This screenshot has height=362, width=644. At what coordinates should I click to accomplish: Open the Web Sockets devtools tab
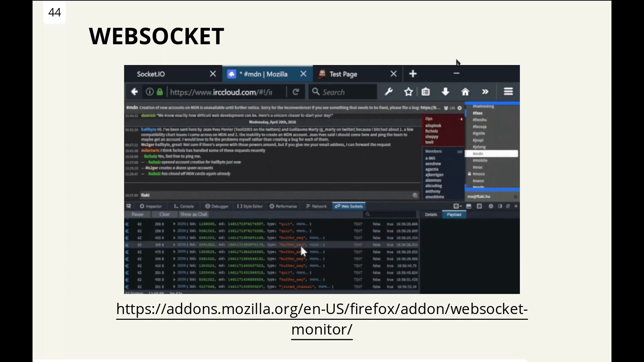point(349,206)
